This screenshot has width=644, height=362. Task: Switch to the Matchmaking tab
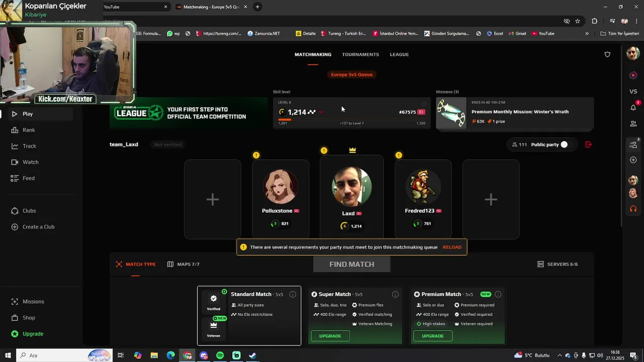(313, 54)
